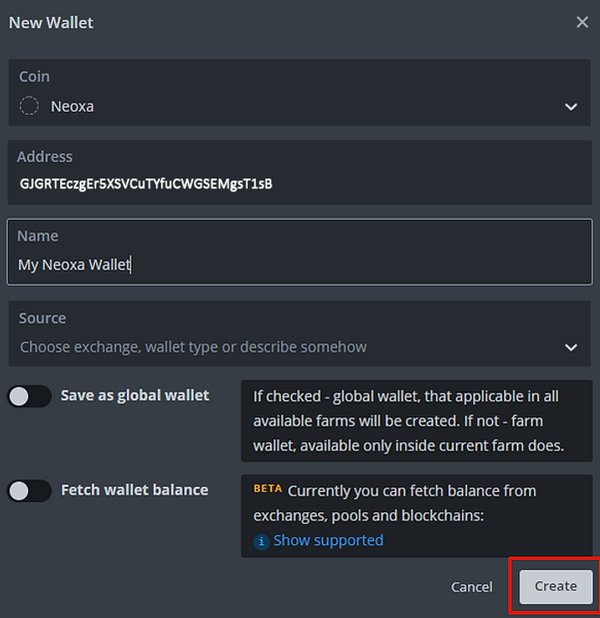Viewport: 600px width, 618px height.
Task: Open the Show supported link
Action: [x=328, y=540]
